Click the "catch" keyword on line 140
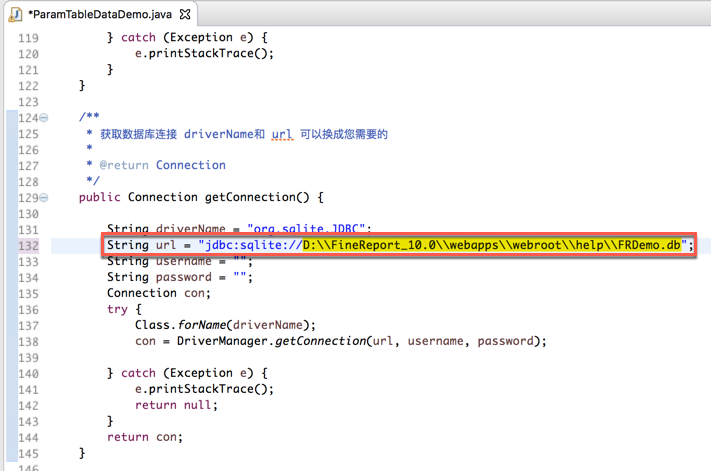 point(138,373)
